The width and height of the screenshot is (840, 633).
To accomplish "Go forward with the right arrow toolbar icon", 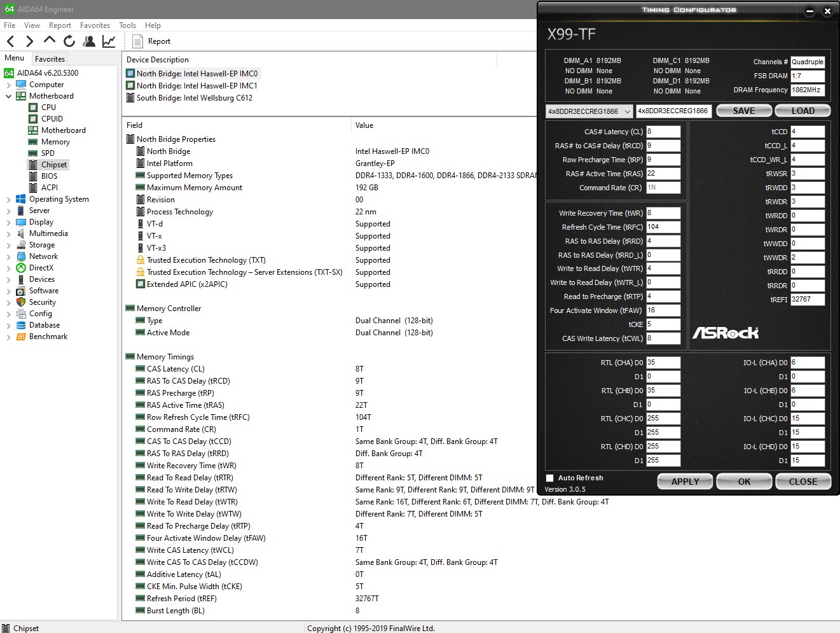I will click(x=29, y=41).
